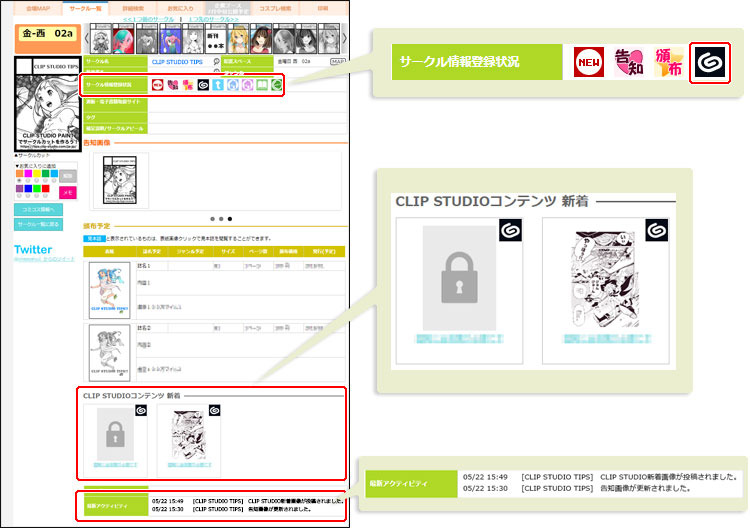Open the tweets link under Twitter heading

[44, 259]
